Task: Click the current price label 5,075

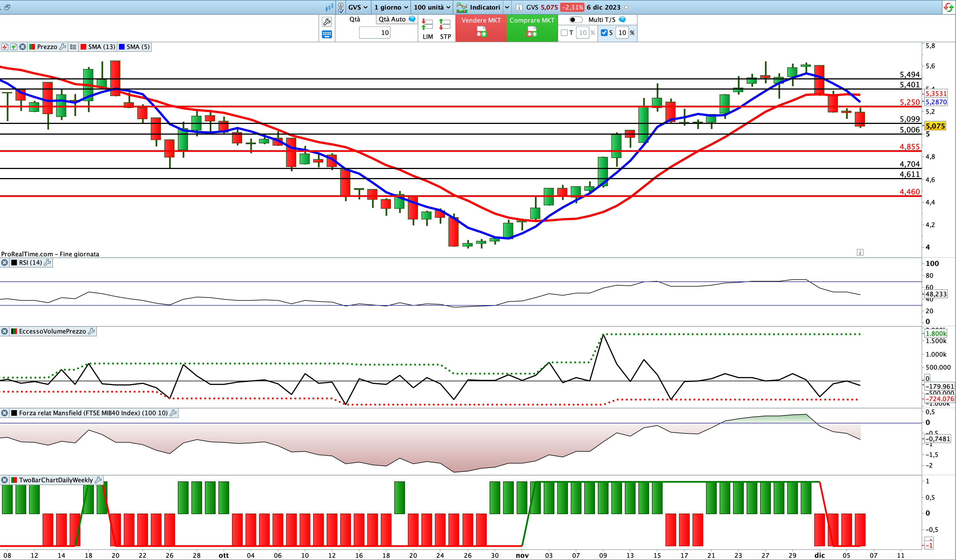Action: tap(935, 126)
